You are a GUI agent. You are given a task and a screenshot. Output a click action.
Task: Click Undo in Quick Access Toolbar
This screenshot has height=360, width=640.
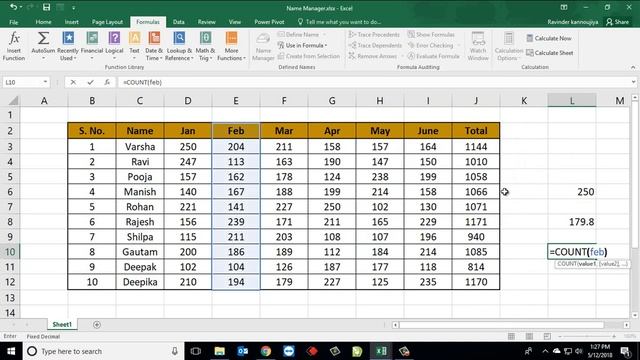pos(13,7)
